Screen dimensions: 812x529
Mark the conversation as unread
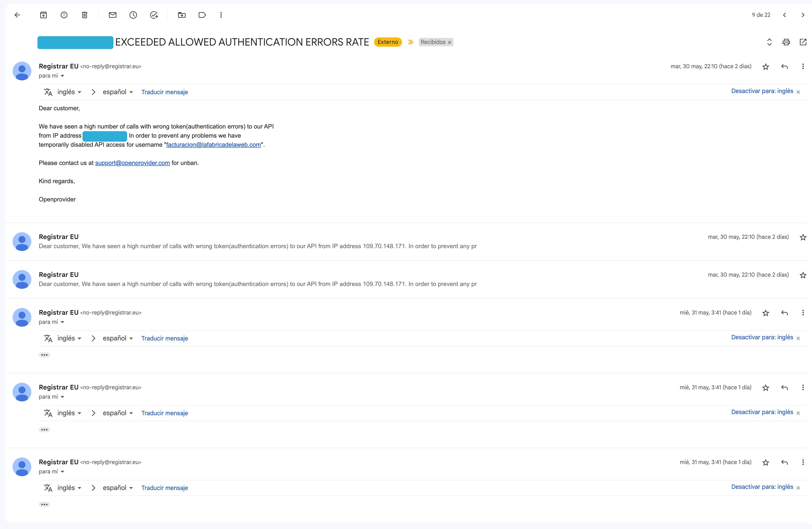(x=113, y=15)
